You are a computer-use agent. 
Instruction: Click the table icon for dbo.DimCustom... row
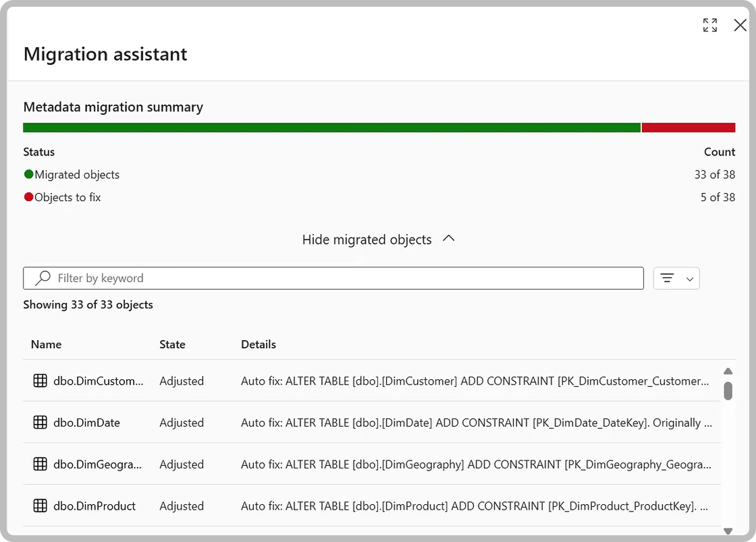pyautogui.click(x=40, y=381)
